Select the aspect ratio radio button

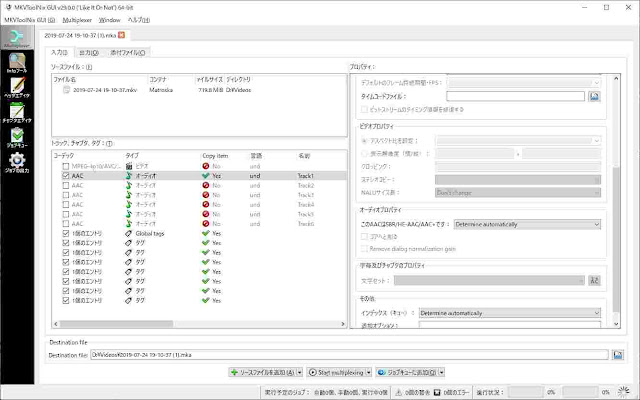(x=364, y=141)
